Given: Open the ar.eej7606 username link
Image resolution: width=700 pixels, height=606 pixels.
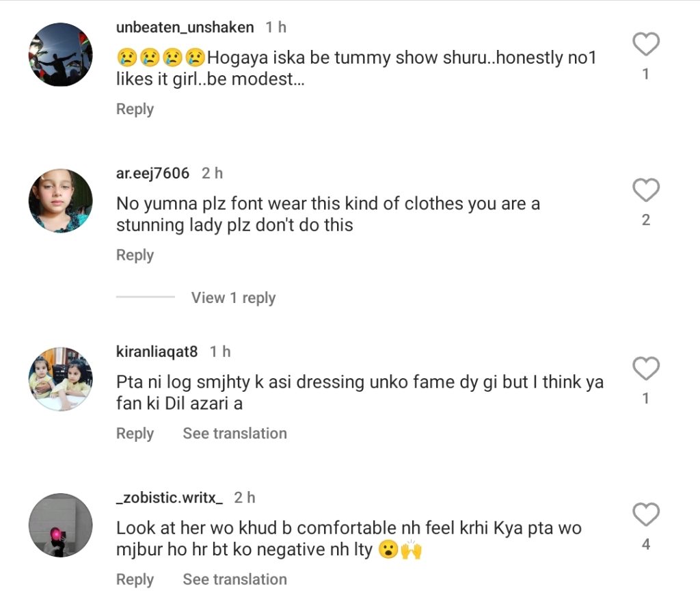Looking at the screenshot, I should pyautogui.click(x=152, y=173).
